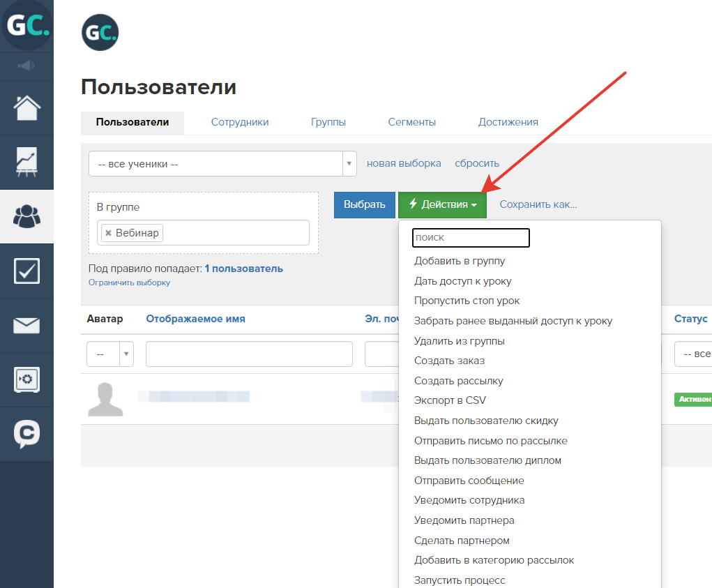This screenshot has height=588, width=712.
Task: Focus the поиск field in the actions menu
Action: [471, 238]
